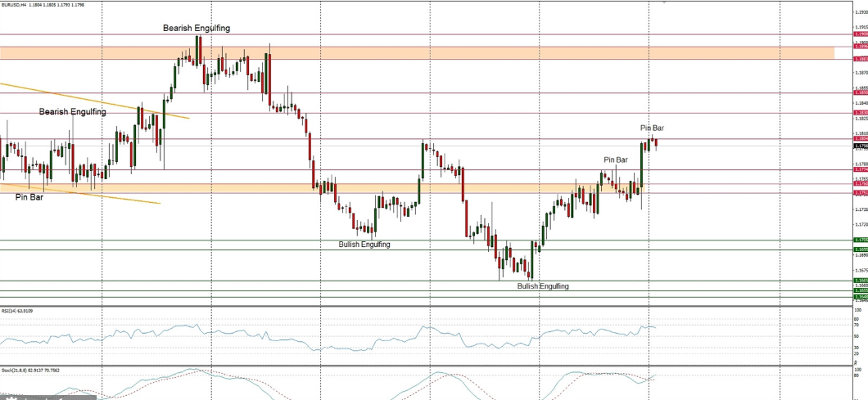Select the upper orange resistance zone rectangle
This screenshot has width=868, height=400.
409,53
